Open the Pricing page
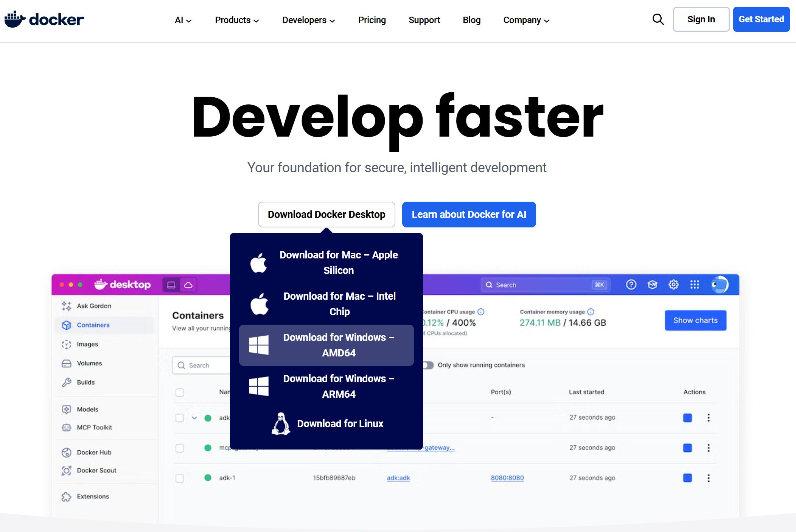Image resolution: width=796 pixels, height=532 pixels. 372,20
